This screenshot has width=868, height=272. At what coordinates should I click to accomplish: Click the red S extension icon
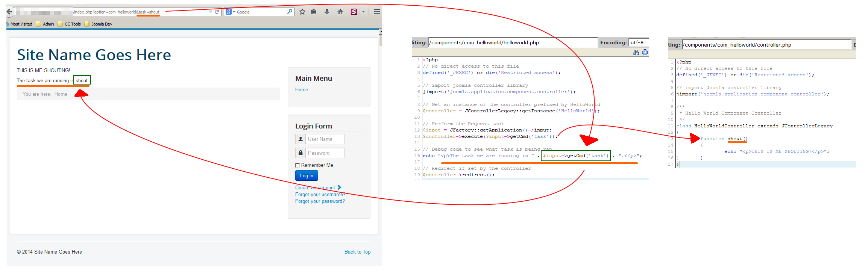coord(354,12)
